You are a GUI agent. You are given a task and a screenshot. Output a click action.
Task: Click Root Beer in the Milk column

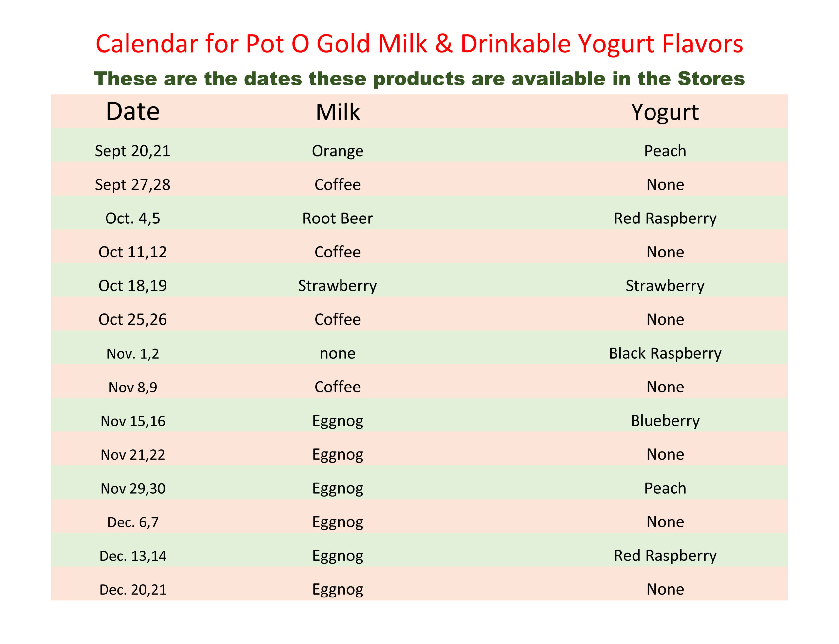pos(338,218)
